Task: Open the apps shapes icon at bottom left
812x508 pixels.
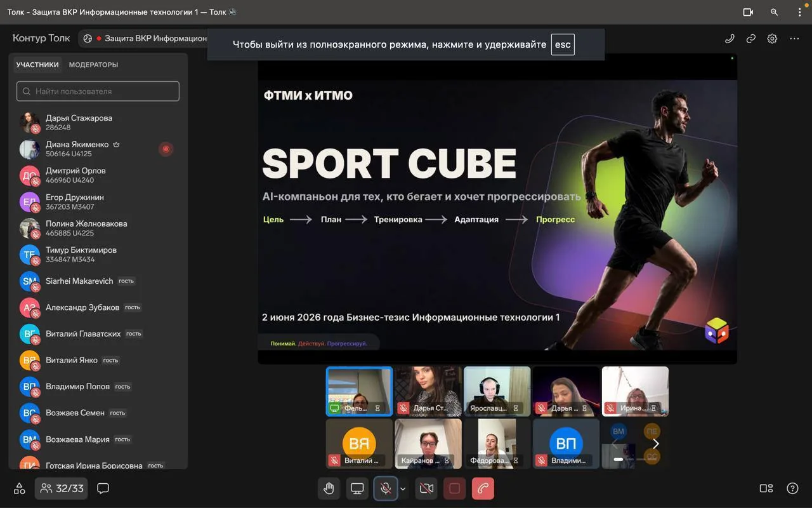Action: pyautogui.click(x=20, y=488)
